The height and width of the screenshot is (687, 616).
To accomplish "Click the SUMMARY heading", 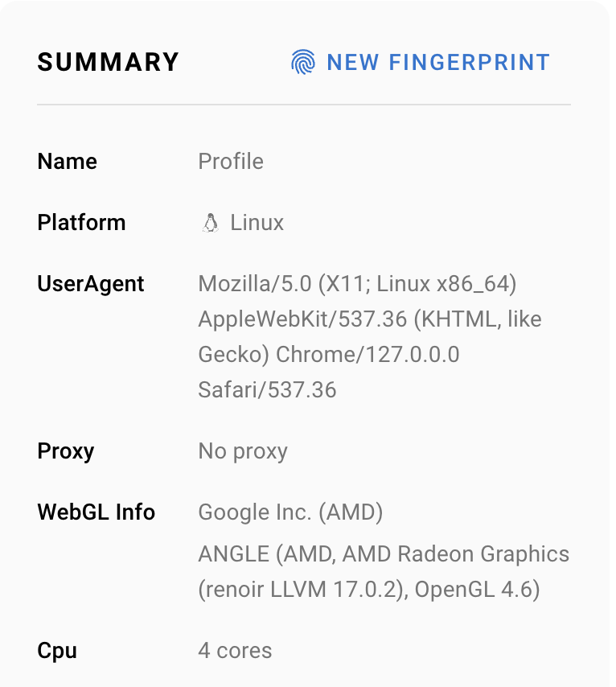I will tap(108, 62).
